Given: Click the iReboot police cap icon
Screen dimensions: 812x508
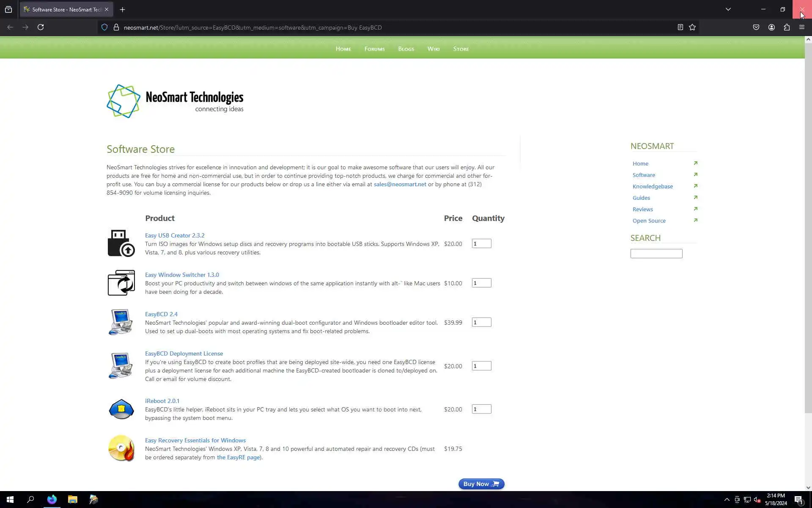Looking at the screenshot, I should [x=121, y=409].
